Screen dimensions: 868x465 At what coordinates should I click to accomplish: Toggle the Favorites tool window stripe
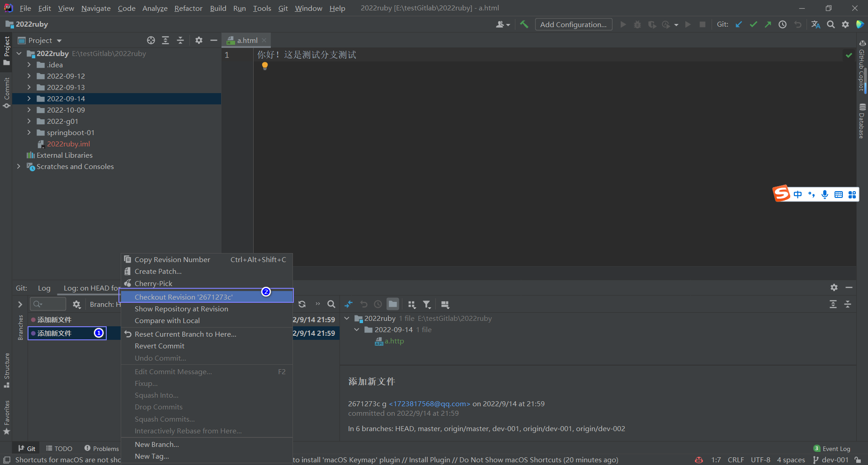(x=6, y=417)
